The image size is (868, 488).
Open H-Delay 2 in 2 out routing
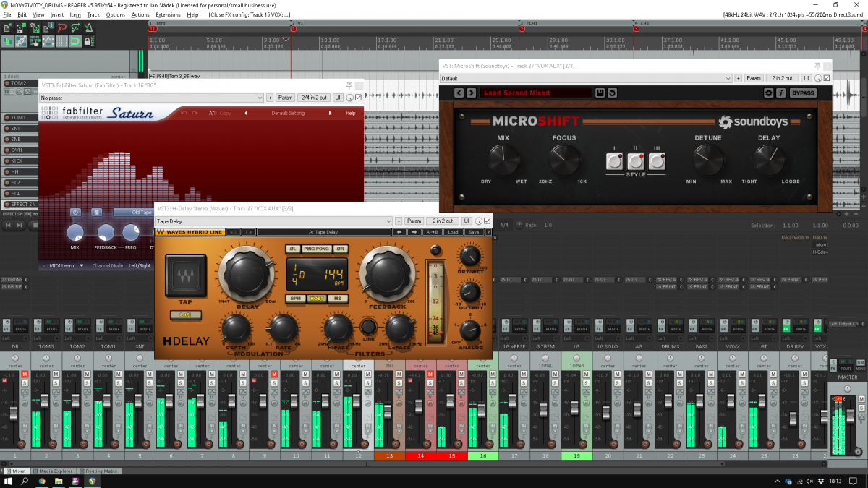[x=443, y=221]
